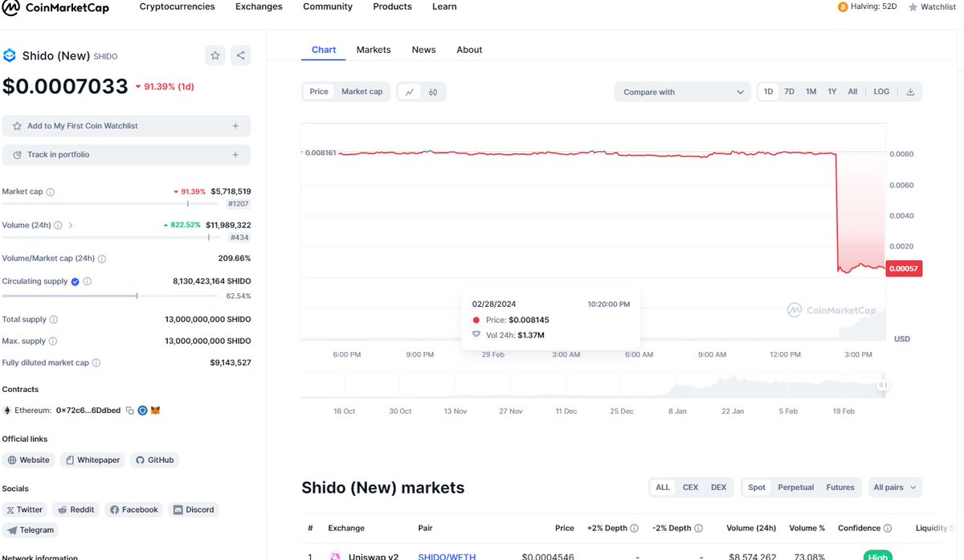This screenshot has height=560, width=964.
Task: Open the Discord social link
Action: [x=193, y=509]
